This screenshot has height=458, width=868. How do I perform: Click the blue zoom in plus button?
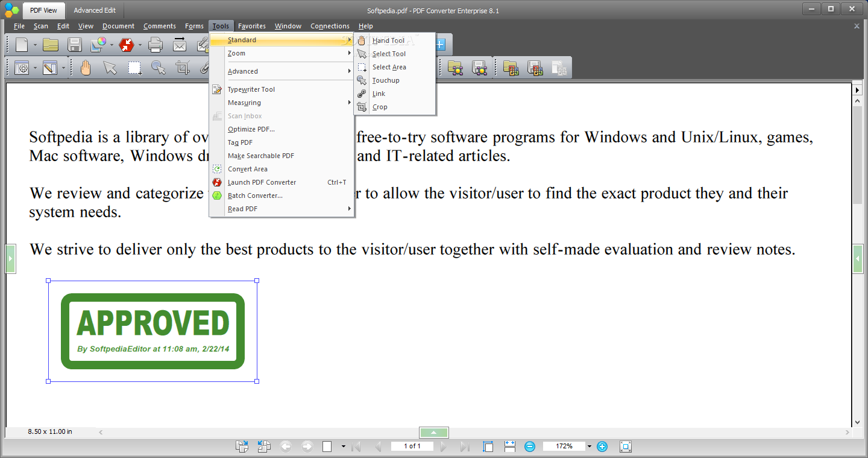pos(602,447)
